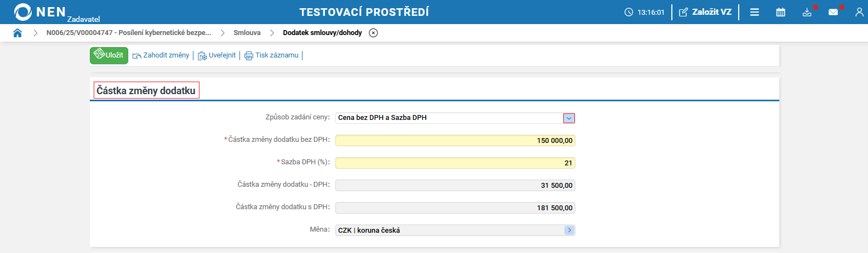Edit the Sazba DPH (%) field
This screenshot has height=253, width=868.
coord(455,163)
